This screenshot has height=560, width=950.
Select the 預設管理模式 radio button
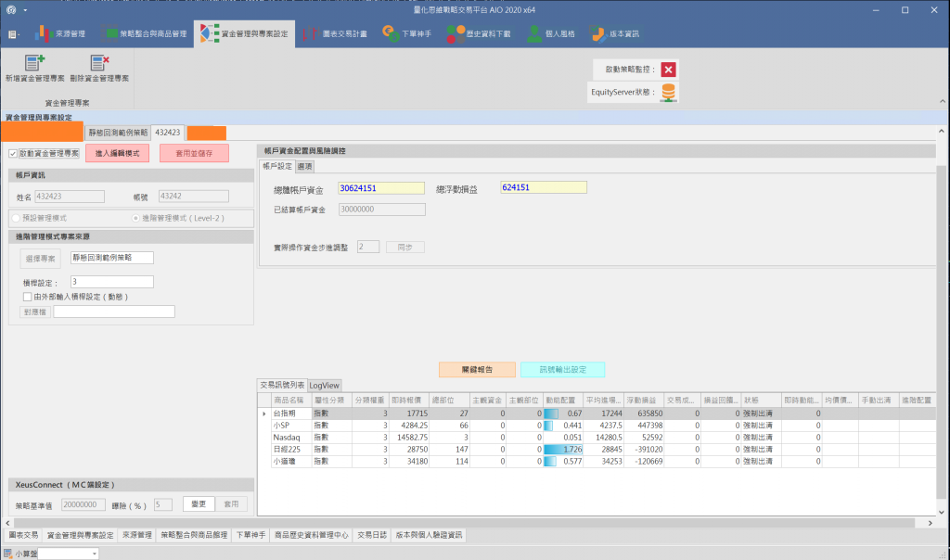coord(16,218)
